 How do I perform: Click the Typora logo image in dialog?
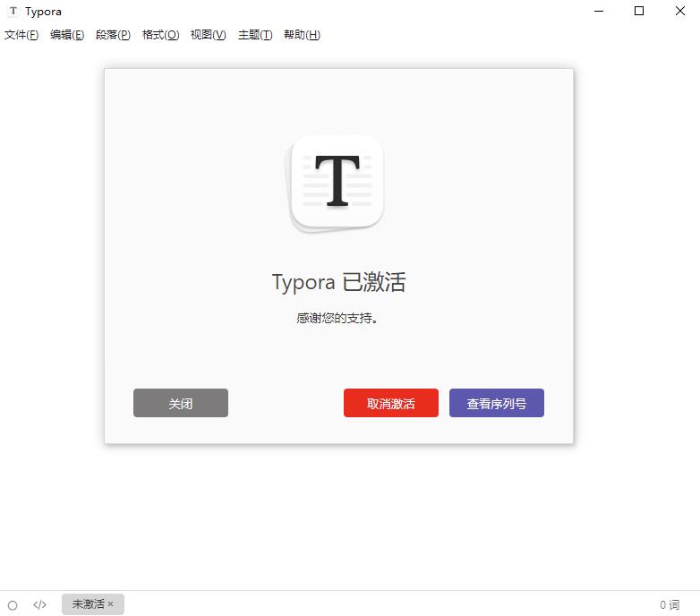tap(335, 184)
